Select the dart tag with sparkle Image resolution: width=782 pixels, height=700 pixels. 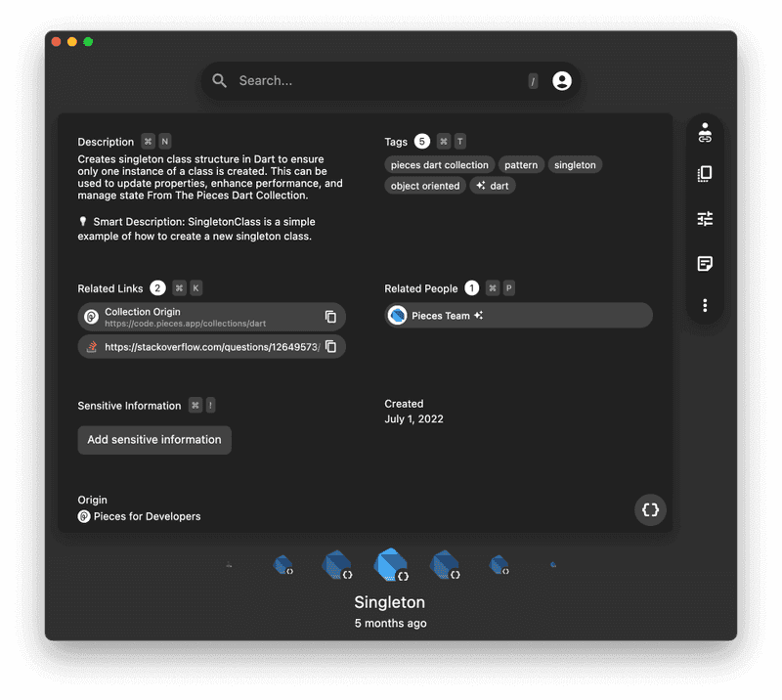click(x=493, y=186)
